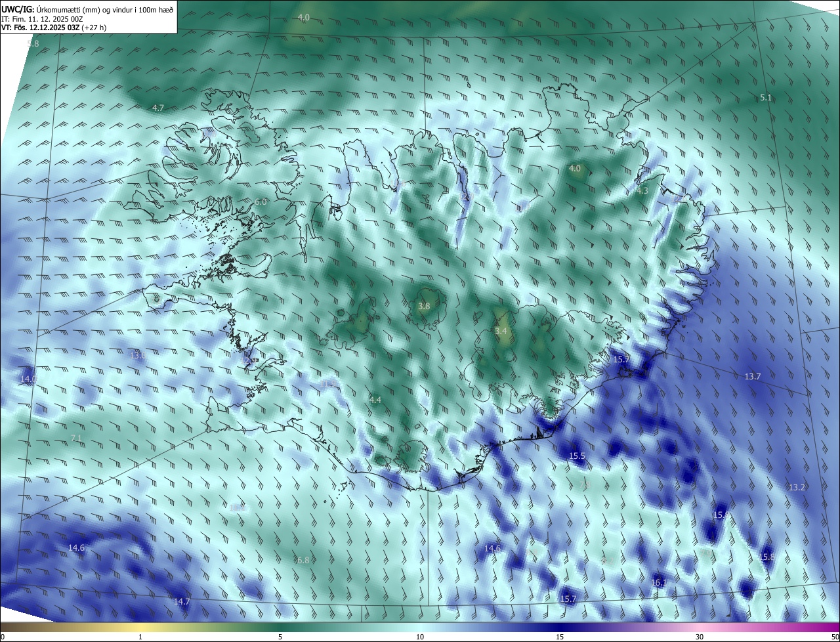Click the 5.1 value label on the map
The height and width of the screenshot is (642, 840).
(x=766, y=98)
